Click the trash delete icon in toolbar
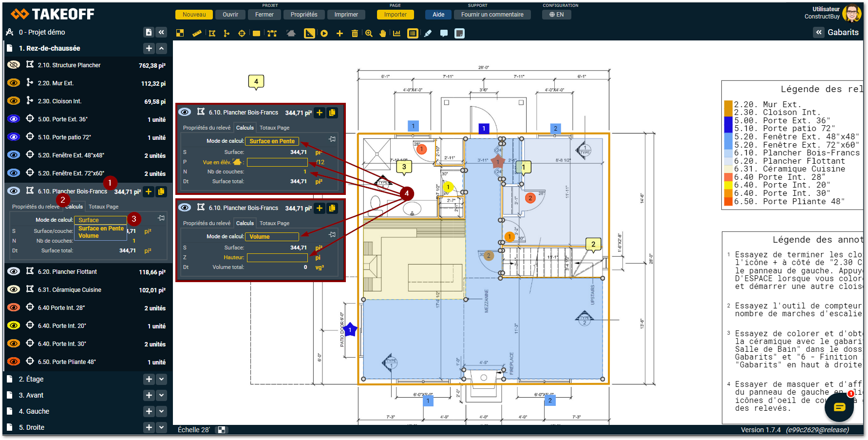This screenshot has height=440, width=868. 355,34
